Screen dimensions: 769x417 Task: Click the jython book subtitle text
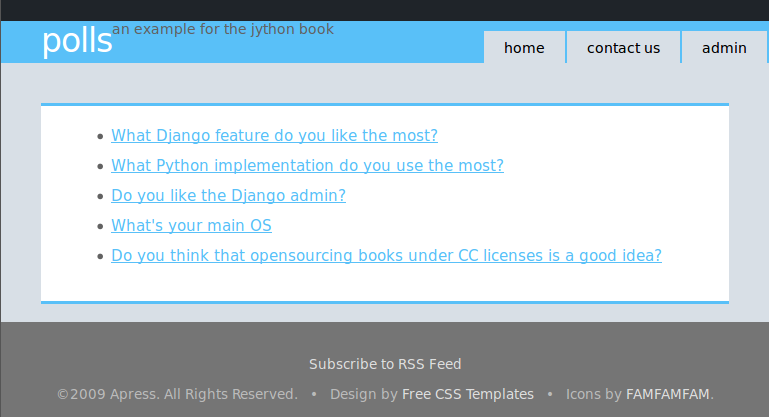(x=223, y=29)
